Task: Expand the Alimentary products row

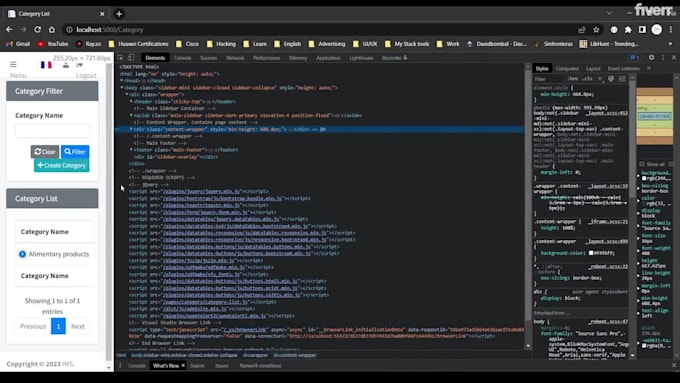Action: coord(23,254)
